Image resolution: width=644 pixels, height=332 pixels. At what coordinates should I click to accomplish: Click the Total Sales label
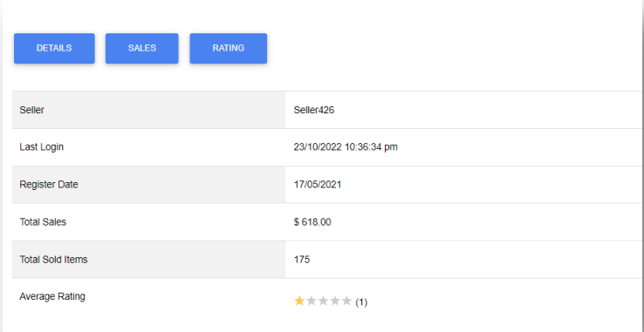43,222
